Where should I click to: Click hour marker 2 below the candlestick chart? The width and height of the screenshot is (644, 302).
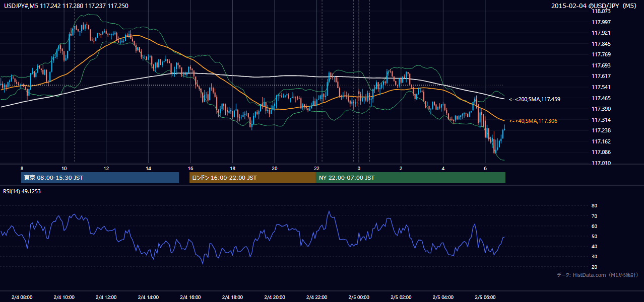(401, 168)
